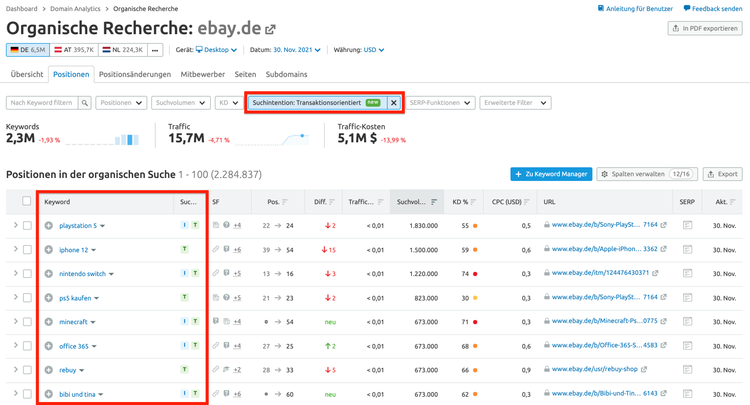View SERP snapshot for ps5 kaufen row

pyautogui.click(x=687, y=297)
